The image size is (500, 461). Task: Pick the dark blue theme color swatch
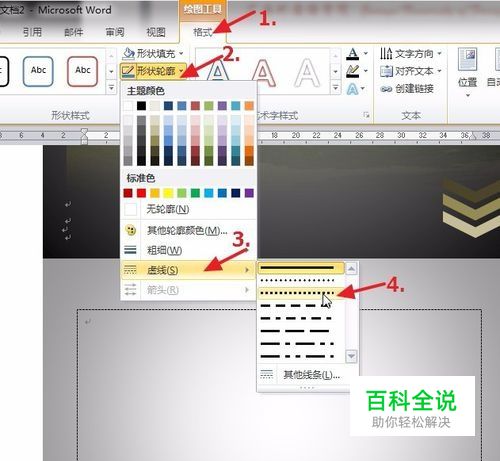[x=168, y=106]
